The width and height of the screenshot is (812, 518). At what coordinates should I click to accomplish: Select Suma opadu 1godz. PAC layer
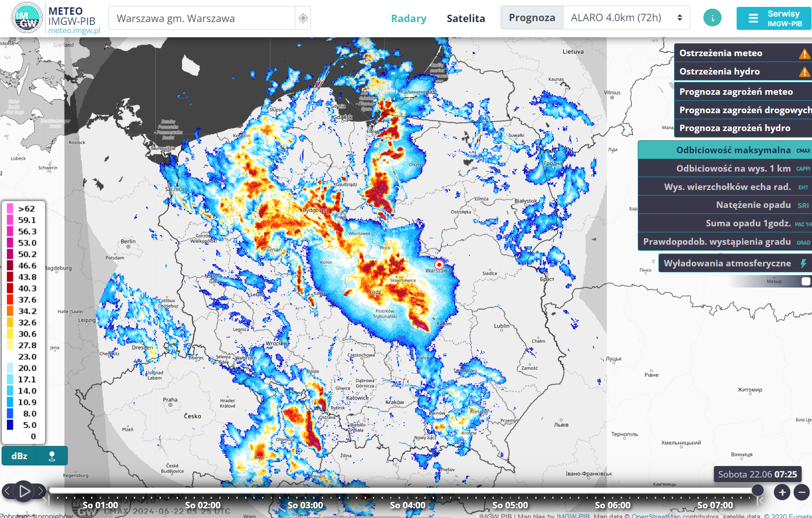725,223
